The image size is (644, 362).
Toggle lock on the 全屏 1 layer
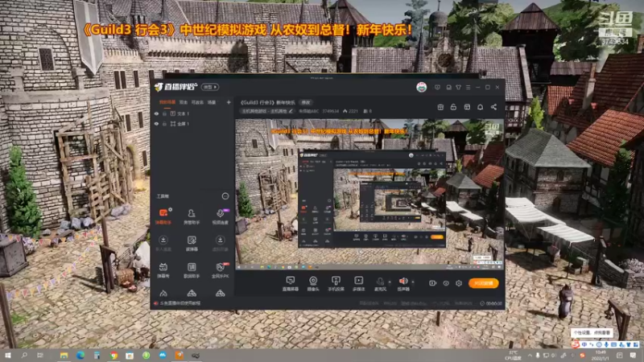(x=164, y=124)
